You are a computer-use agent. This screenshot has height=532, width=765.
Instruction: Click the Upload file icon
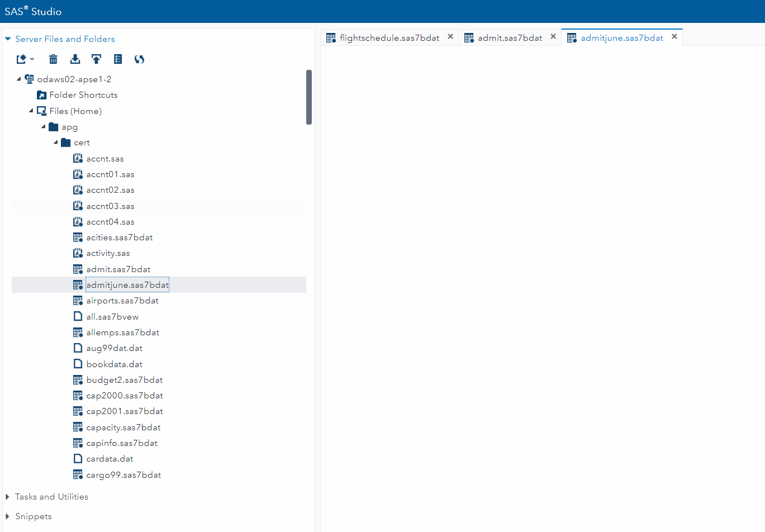coord(96,59)
